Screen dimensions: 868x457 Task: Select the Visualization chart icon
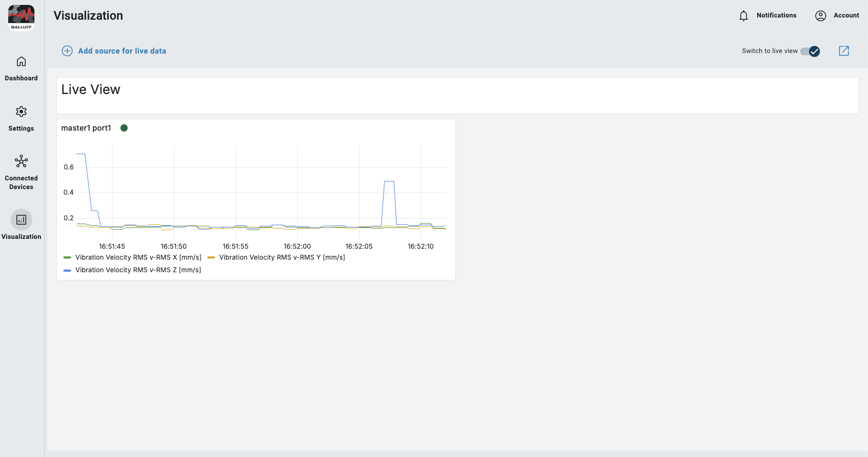click(x=21, y=220)
